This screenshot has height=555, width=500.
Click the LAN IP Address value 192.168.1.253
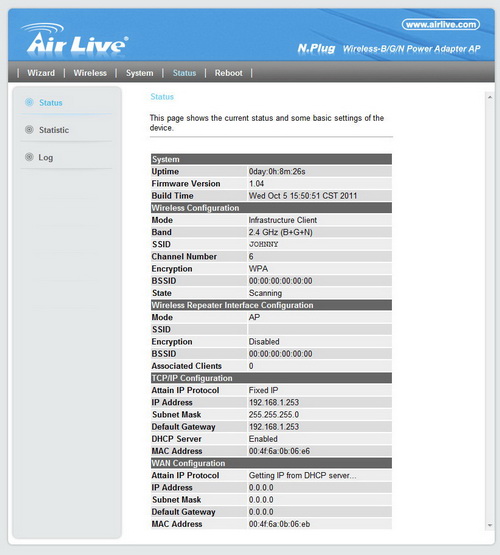274,402
